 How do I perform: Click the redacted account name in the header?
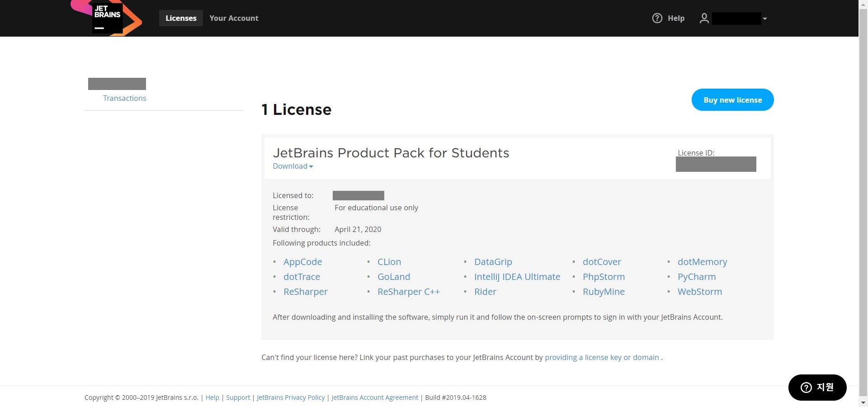pos(736,19)
